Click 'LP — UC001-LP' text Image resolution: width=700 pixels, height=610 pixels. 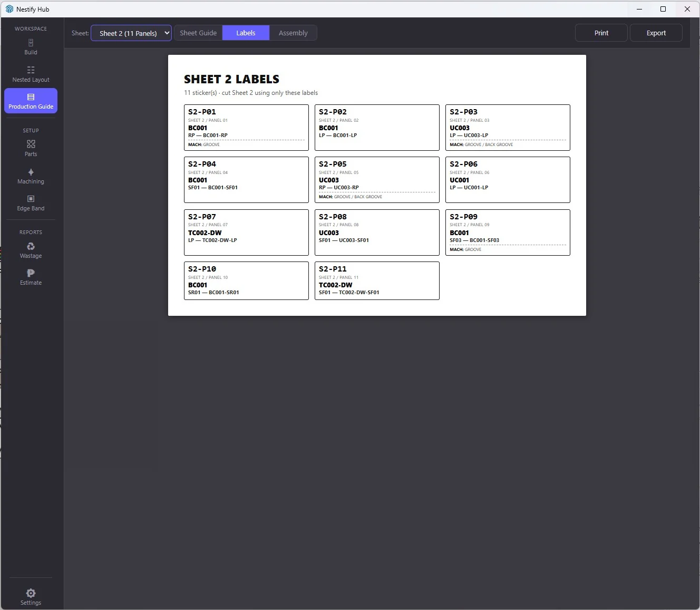(469, 188)
